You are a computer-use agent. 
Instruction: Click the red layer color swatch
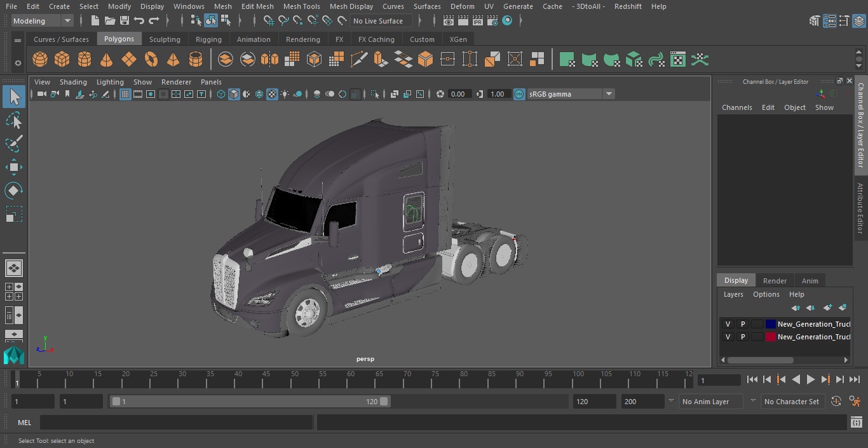click(771, 337)
